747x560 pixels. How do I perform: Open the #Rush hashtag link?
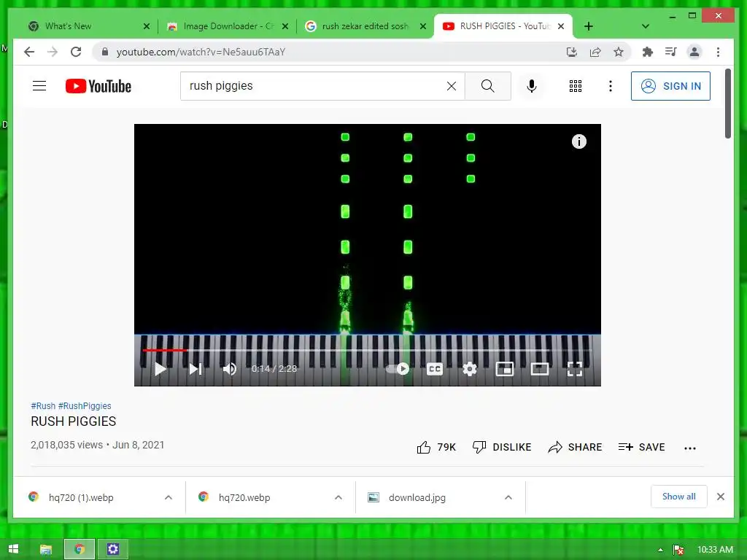coord(43,405)
